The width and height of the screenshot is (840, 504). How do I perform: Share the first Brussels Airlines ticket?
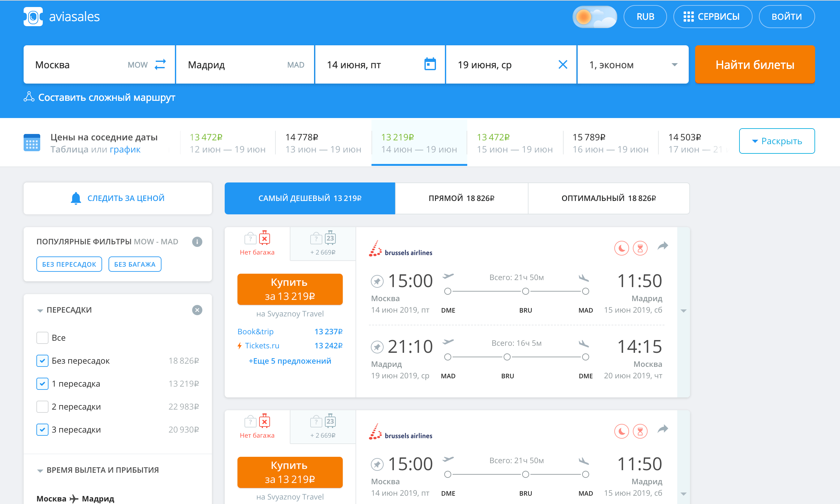point(663,246)
